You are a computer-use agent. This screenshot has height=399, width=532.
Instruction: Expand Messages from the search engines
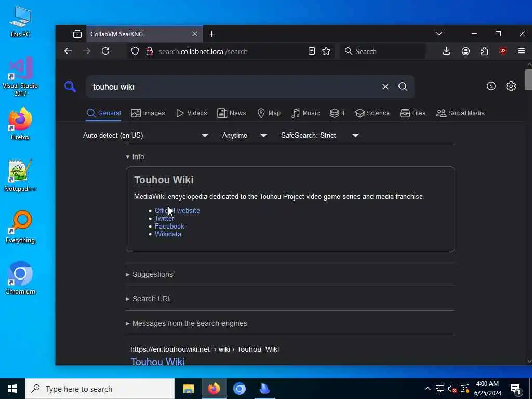pos(187,323)
